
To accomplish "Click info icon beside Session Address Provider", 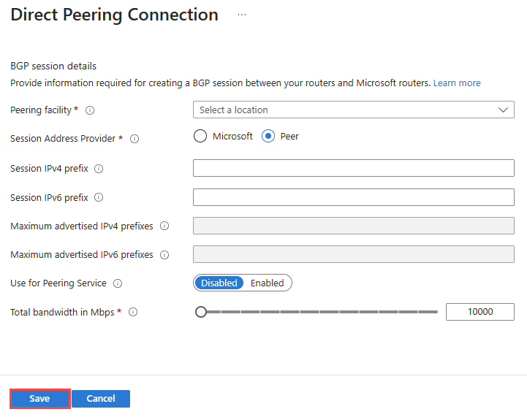I will click(134, 138).
